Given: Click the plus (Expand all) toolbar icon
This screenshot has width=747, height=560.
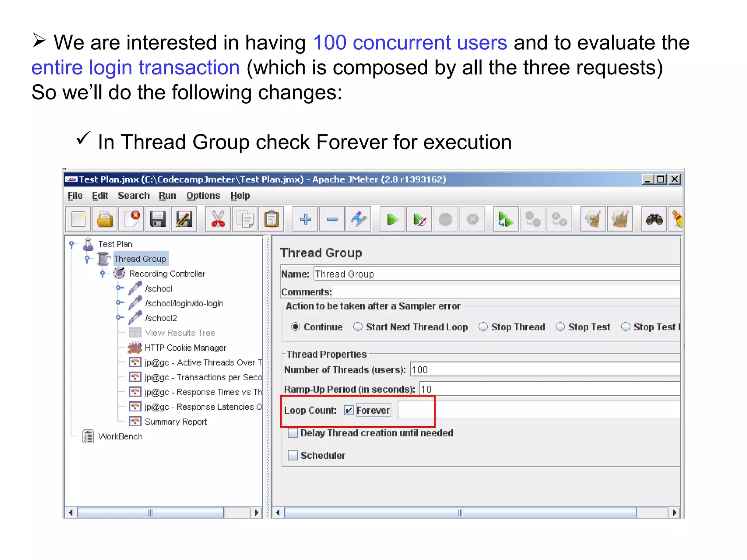Looking at the screenshot, I should point(305,219).
